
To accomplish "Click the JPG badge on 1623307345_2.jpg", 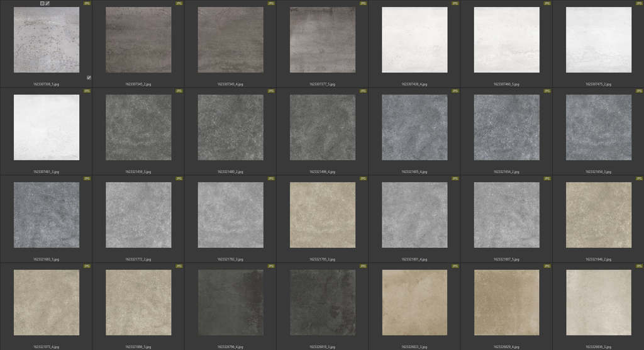I will pos(179,3).
